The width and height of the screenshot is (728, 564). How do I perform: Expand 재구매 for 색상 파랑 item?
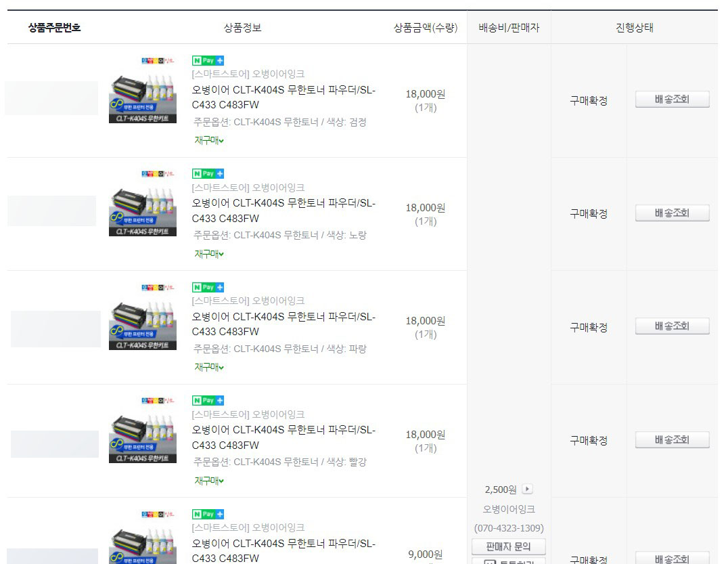(x=209, y=367)
